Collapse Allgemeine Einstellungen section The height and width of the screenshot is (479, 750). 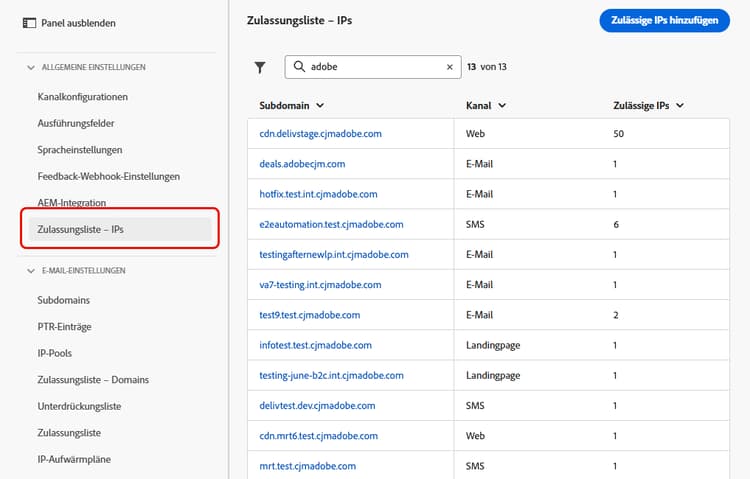click(31, 67)
